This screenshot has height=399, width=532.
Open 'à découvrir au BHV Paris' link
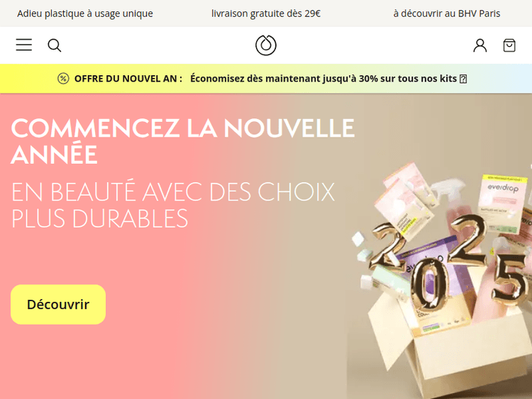[x=446, y=13]
